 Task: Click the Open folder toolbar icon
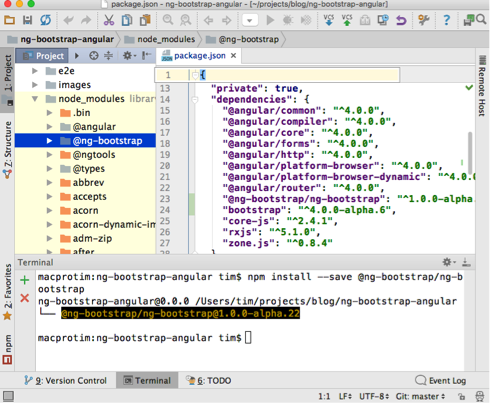(x=9, y=20)
